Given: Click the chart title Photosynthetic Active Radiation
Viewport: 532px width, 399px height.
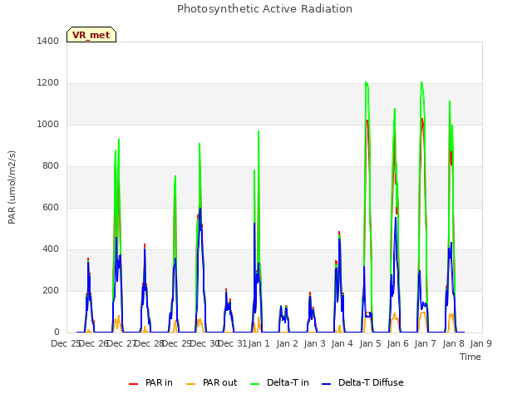Looking at the screenshot, I should (x=264, y=9).
